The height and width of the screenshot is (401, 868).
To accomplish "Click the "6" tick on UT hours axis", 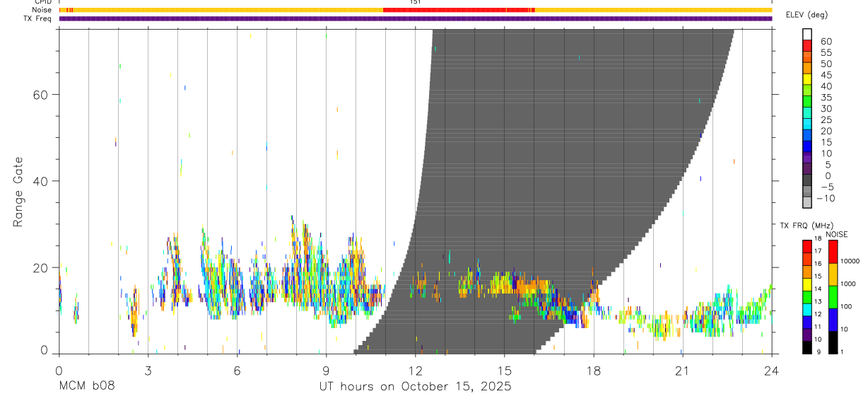I will coord(237,371).
